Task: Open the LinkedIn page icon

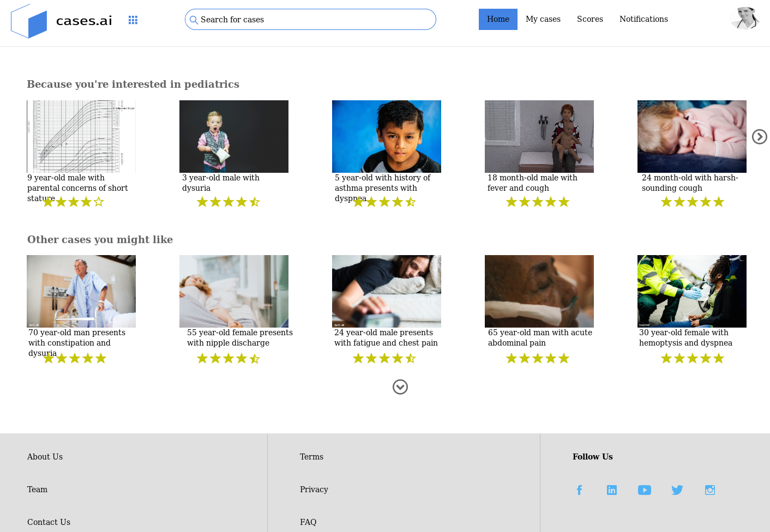Action: point(612,490)
